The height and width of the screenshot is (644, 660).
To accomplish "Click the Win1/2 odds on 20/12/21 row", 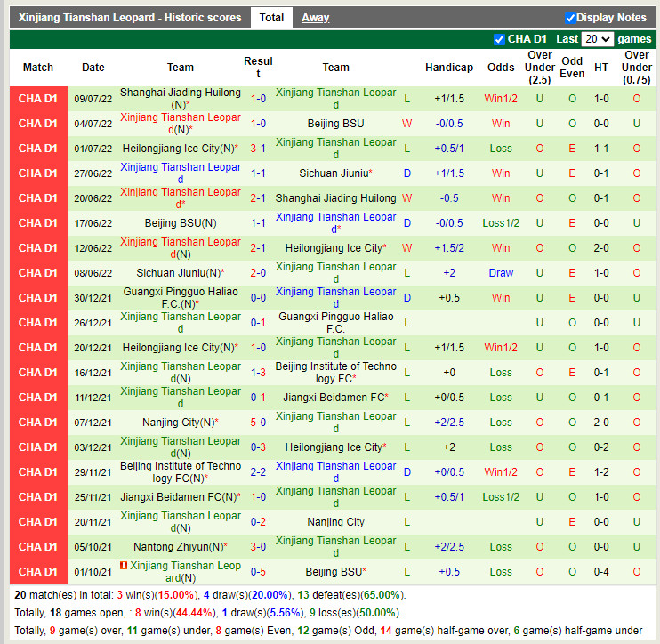I will click(x=501, y=348).
